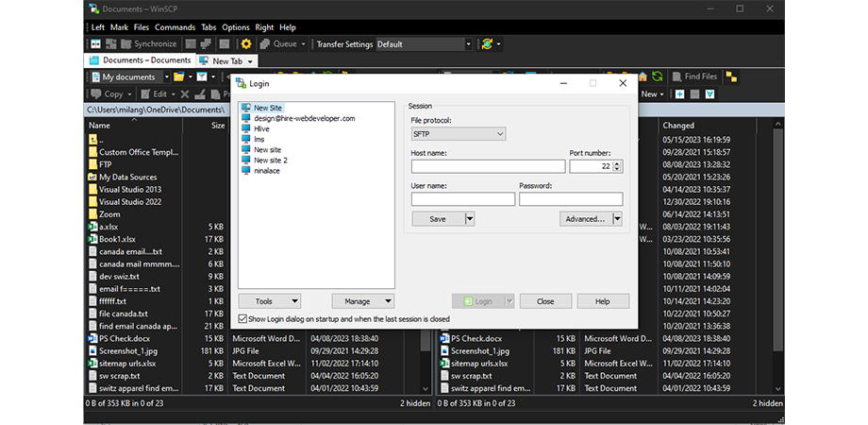868x425 pixels.
Task: Click the Home directory icon in right panel
Action: pos(643,77)
